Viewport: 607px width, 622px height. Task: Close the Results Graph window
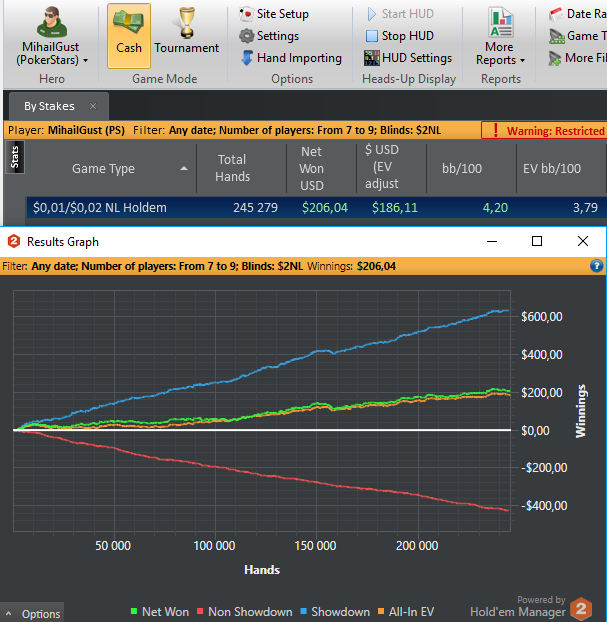pos(583,241)
